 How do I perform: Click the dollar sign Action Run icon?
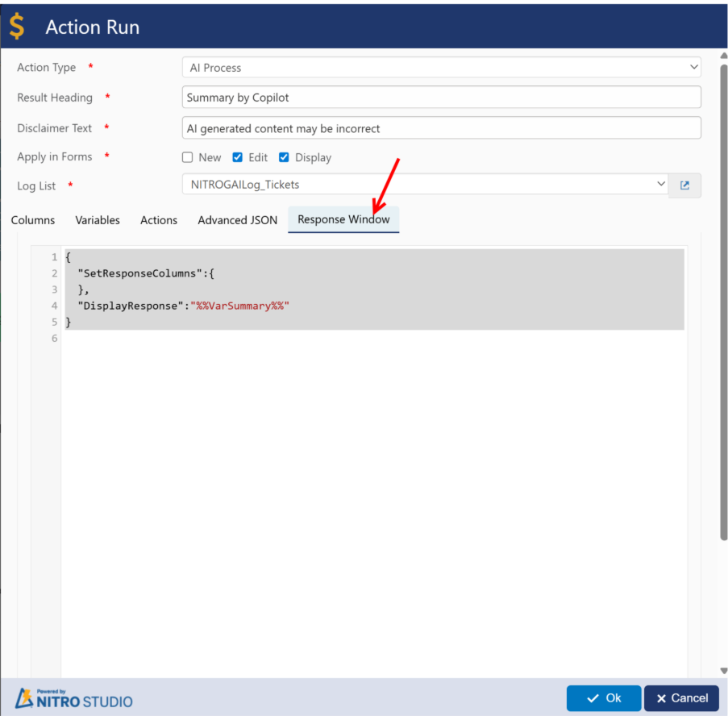[17, 27]
